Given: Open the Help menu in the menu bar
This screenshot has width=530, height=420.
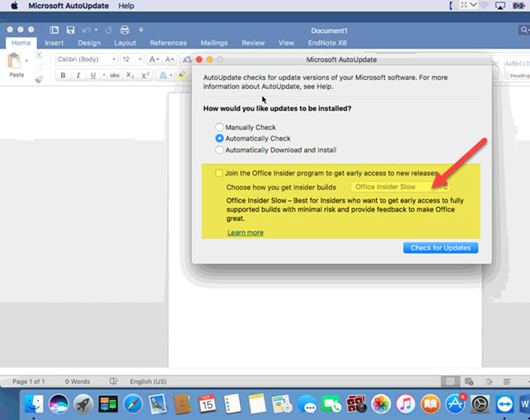Looking at the screenshot, I should [x=126, y=6].
